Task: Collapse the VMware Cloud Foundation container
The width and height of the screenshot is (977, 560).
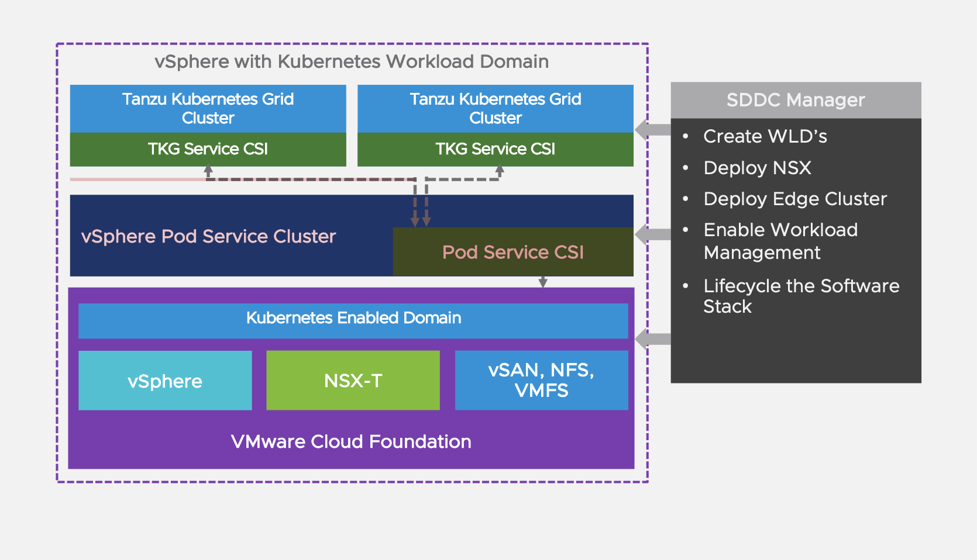Action: [x=351, y=442]
